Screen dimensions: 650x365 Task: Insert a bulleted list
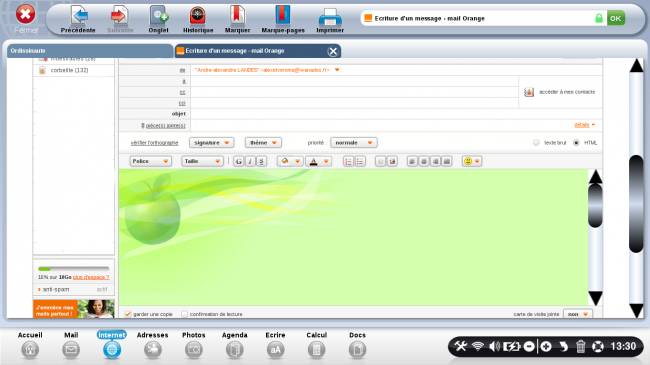[x=360, y=161]
